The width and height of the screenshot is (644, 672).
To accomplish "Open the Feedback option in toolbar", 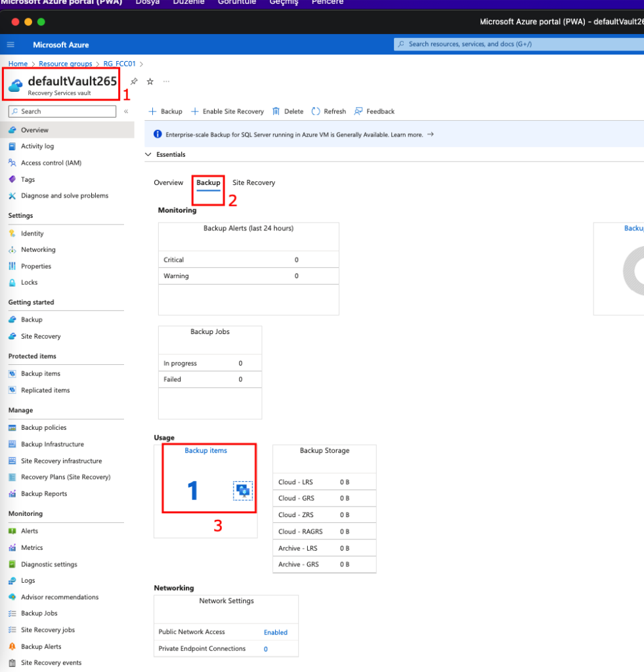I will 374,112.
